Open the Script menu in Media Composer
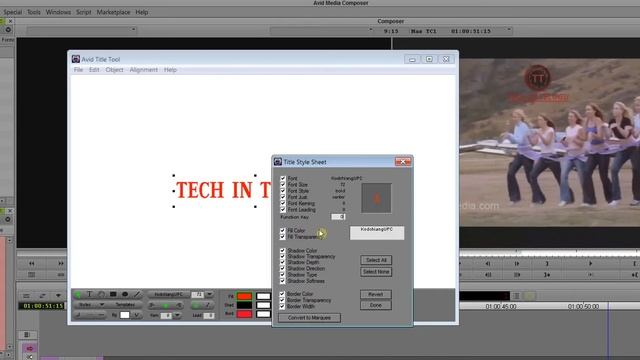The width and height of the screenshot is (640, 360). [84, 12]
